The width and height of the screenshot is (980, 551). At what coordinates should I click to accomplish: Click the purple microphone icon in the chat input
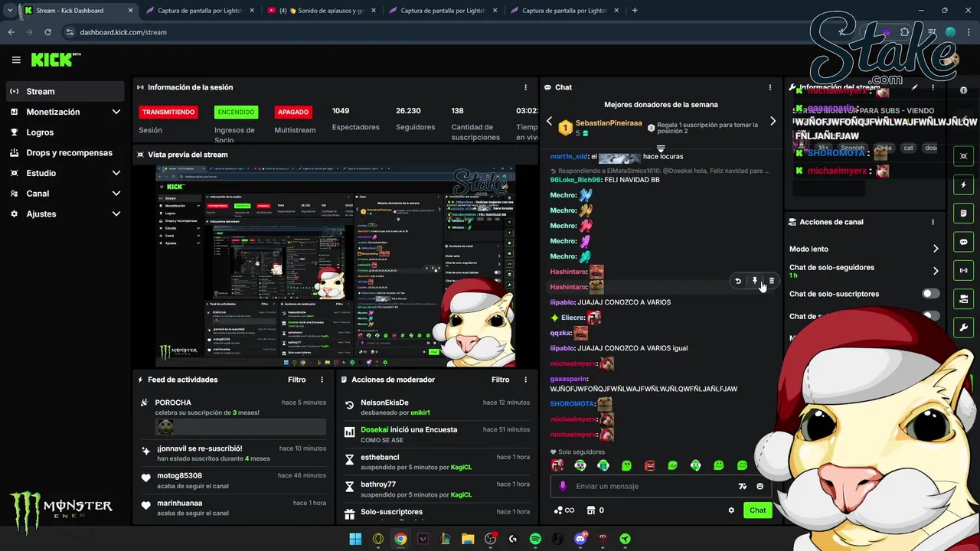(x=563, y=486)
